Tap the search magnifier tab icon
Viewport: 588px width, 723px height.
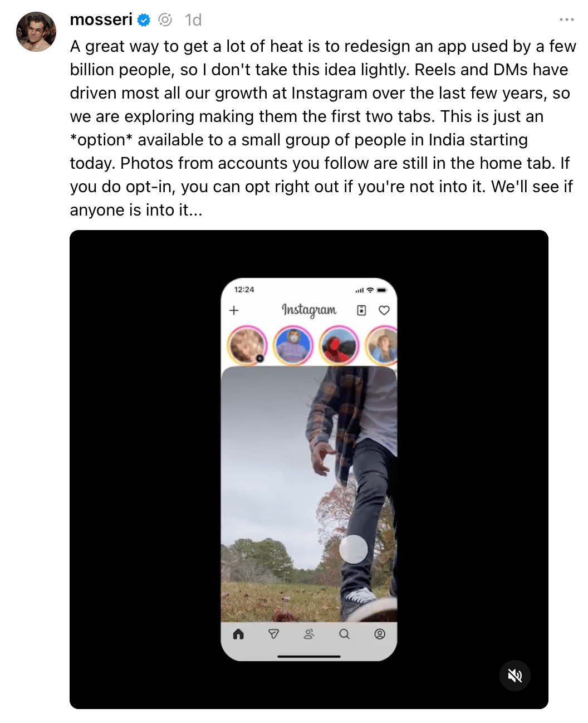click(344, 634)
